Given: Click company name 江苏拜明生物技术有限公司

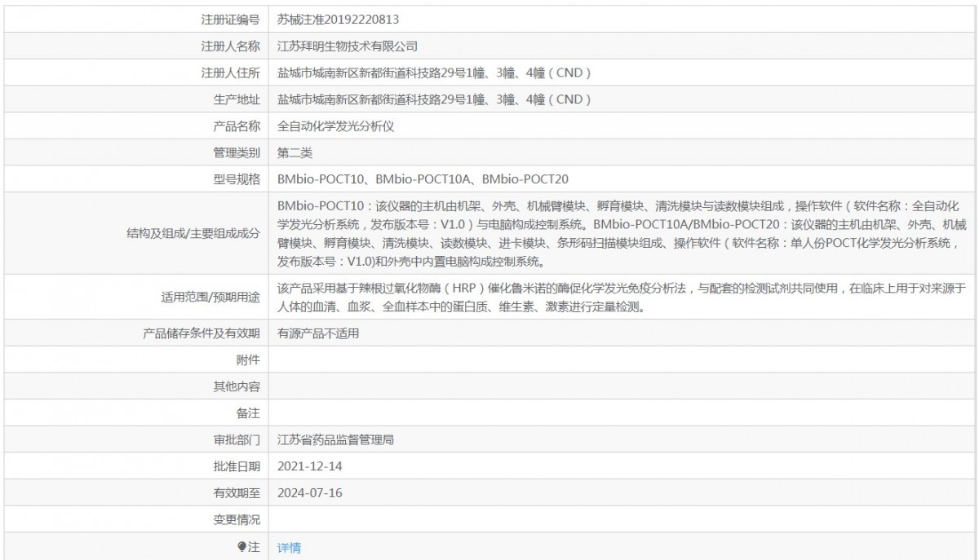Looking at the screenshot, I should (348, 46).
